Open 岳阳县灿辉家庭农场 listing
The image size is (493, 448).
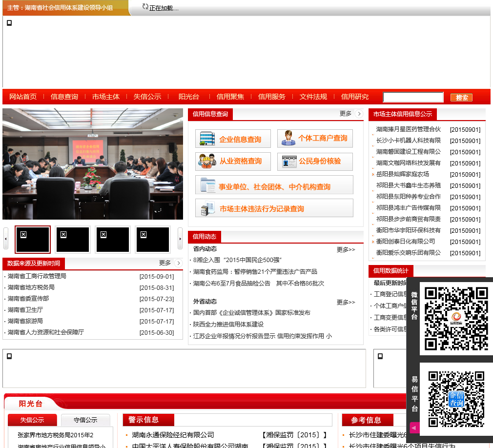point(402,174)
